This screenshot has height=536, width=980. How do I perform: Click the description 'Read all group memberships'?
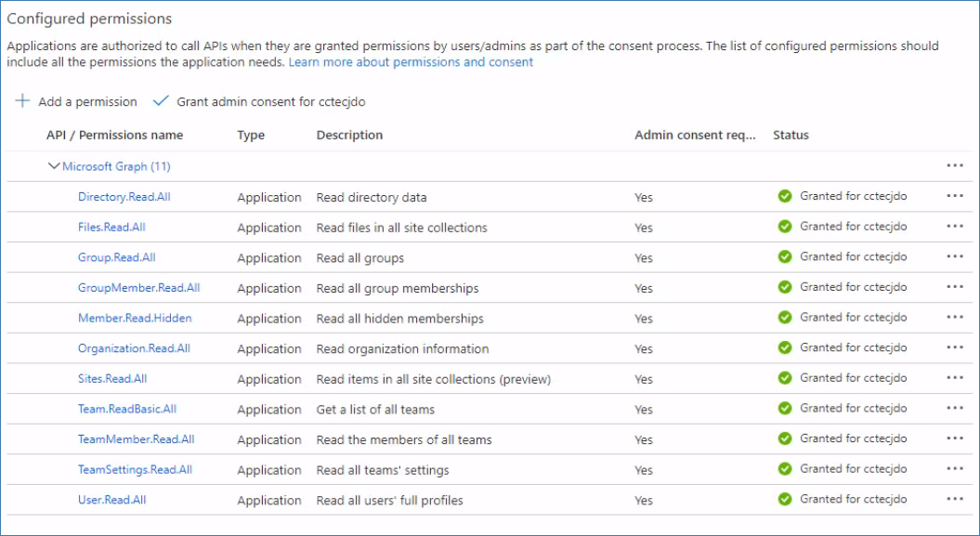(398, 288)
